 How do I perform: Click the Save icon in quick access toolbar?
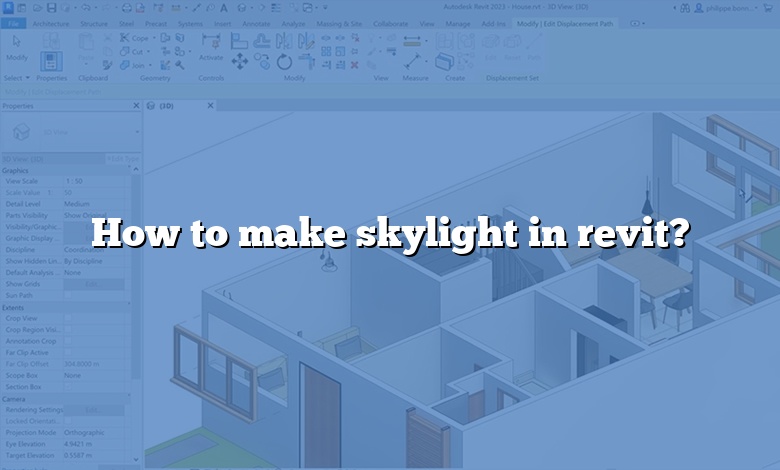[53, 7]
